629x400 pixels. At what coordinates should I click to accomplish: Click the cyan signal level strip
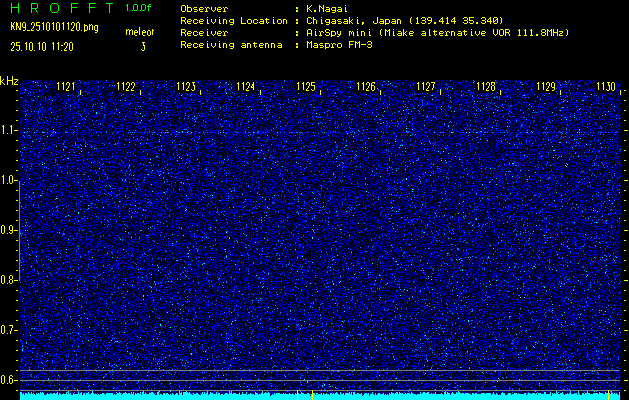coord(320,395)
